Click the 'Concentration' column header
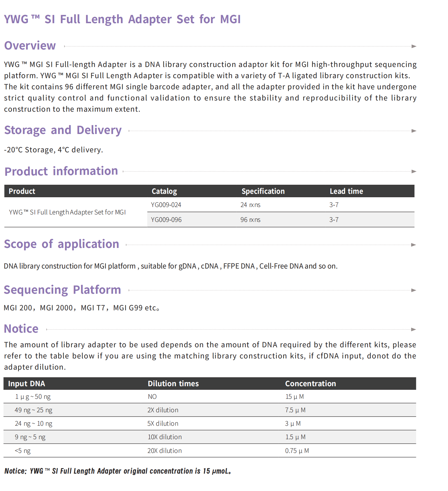 click(x=311, y=384)
